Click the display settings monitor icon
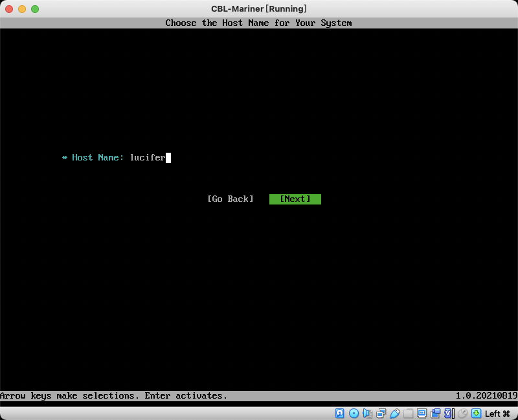The height and width of the screenshot is (420, 518). [422, 413]
